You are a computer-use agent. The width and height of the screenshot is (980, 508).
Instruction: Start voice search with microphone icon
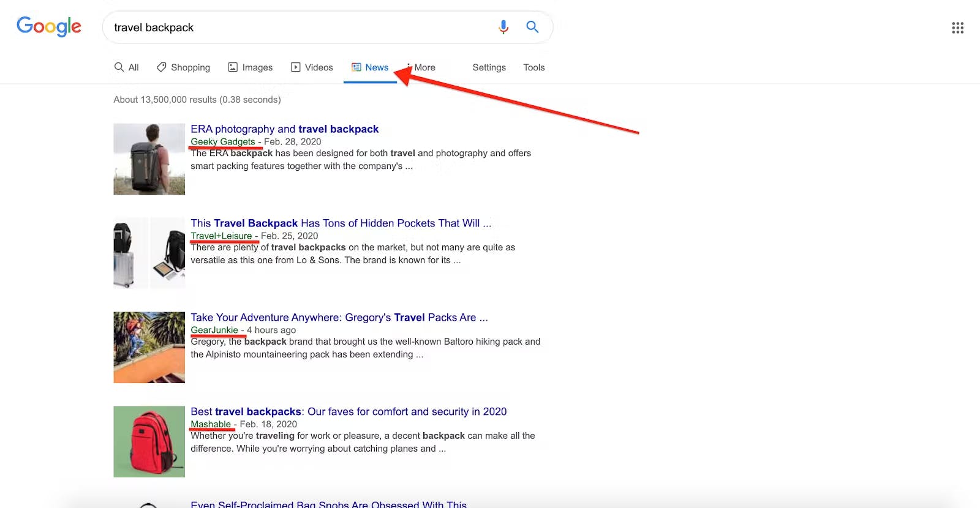tap(503, 27)
